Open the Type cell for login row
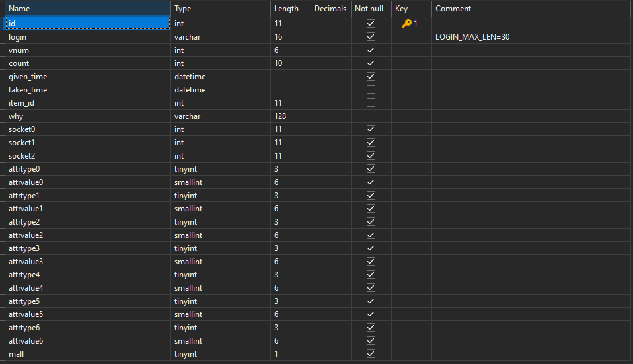The height and width of the screenshot is (364, 633). pyautogui.click(x=220, y=37)
